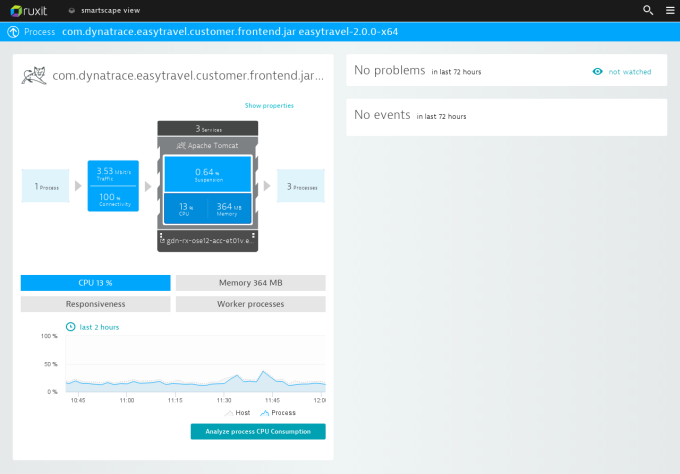Image resolution: width=680 pixels, height=474 pixels.
Task: Click the Process breadcrumb label
Action: point(39,32)
